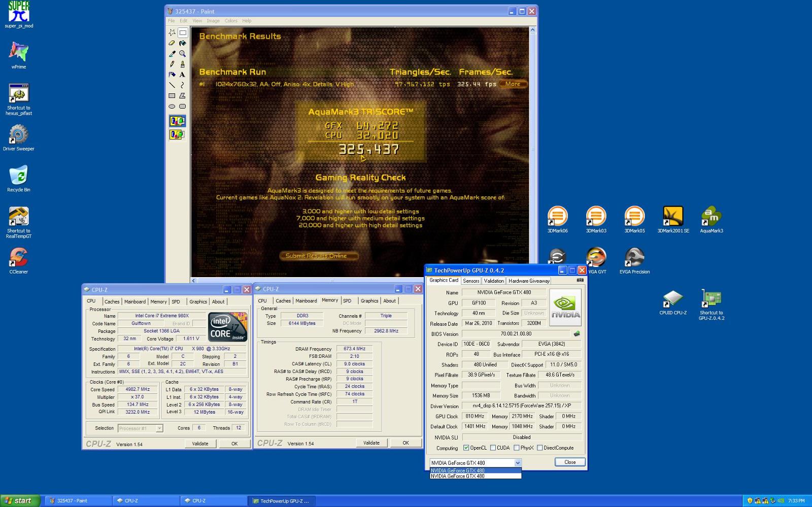The image size is (812, 507).
Task: Select the Rectangle shape tool in Paint
Action: [172, 95]
